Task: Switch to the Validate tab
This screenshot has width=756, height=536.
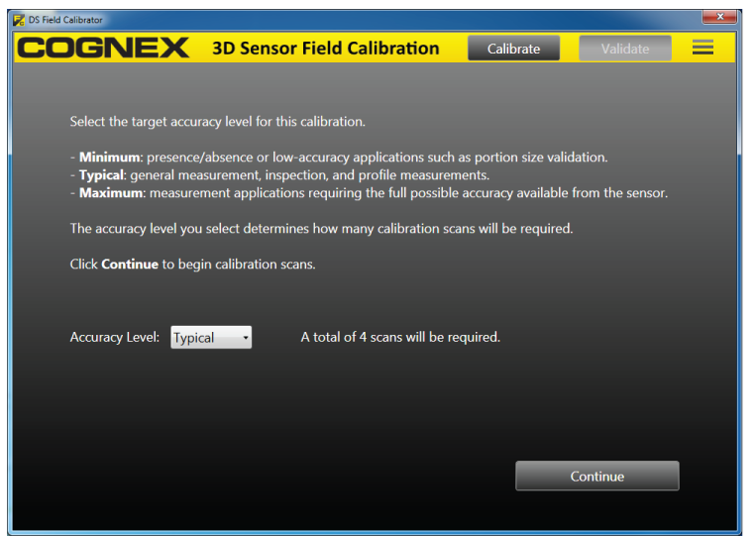Action: [624, 49]
